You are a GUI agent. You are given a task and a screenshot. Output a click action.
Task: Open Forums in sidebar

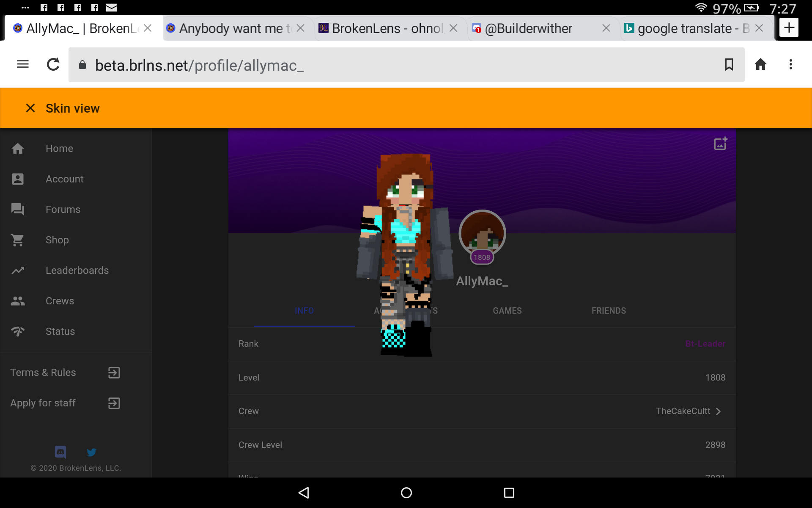(x=76, y=210)
